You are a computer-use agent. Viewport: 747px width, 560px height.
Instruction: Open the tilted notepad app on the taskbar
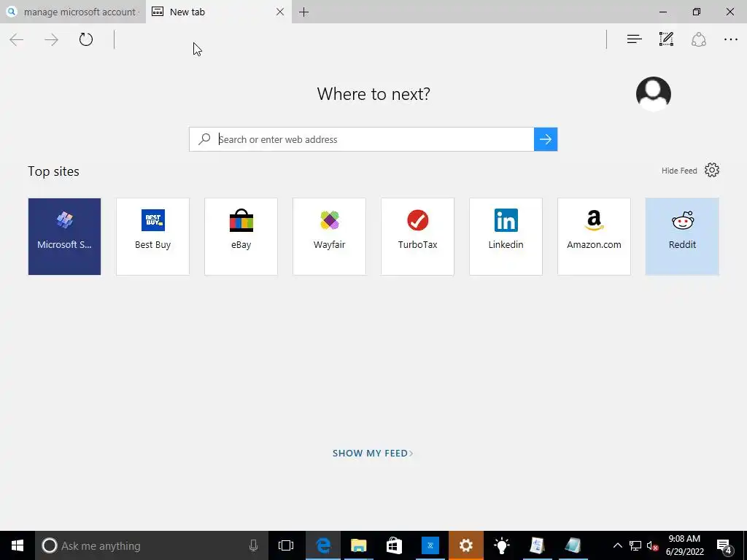573,545
